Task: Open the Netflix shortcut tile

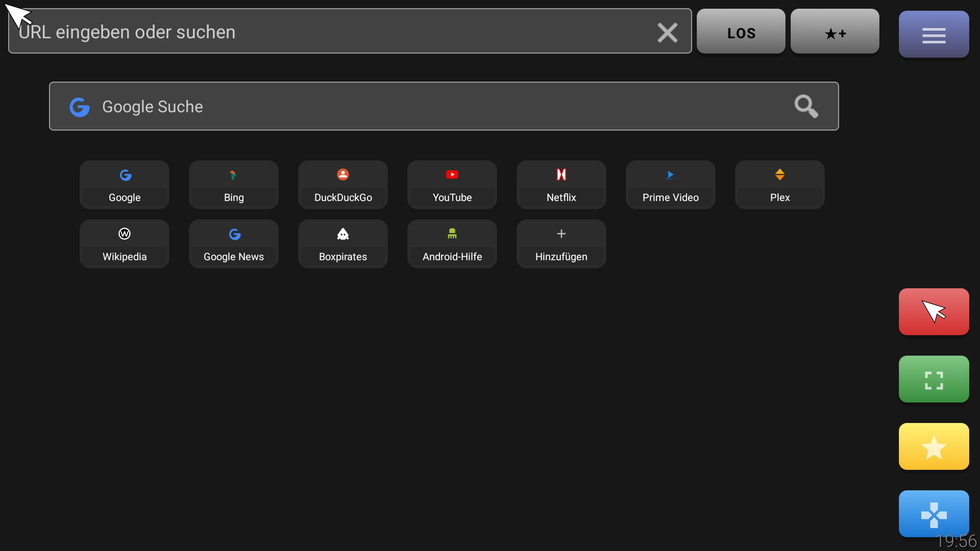Action: 561,185
